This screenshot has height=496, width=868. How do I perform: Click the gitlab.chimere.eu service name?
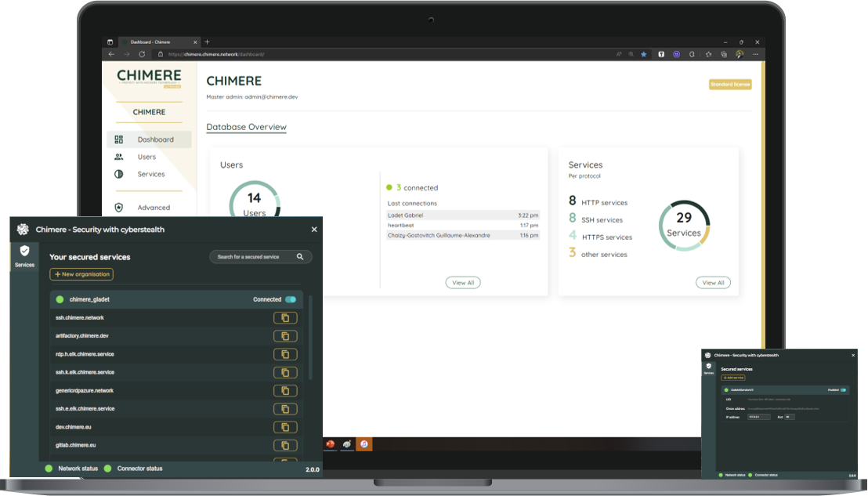(x=75, y=446)
